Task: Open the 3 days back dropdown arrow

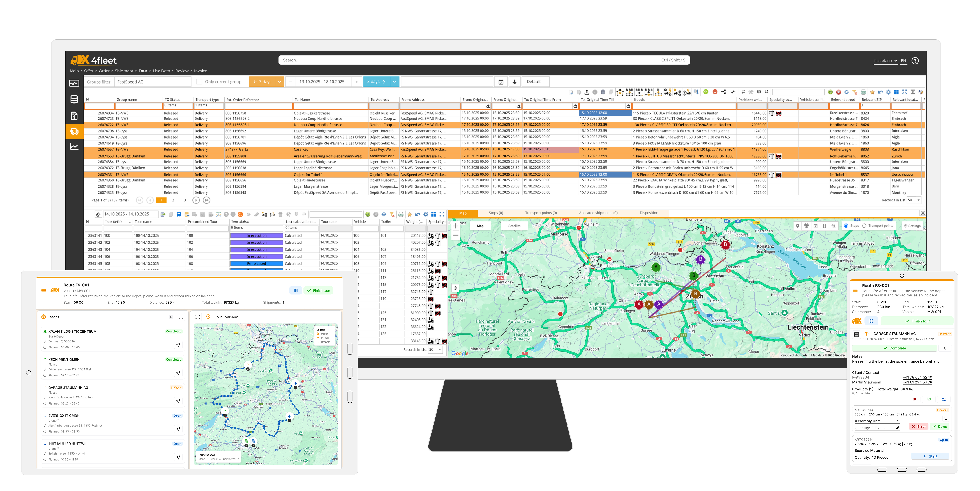Action: click(x=280, y=82)
